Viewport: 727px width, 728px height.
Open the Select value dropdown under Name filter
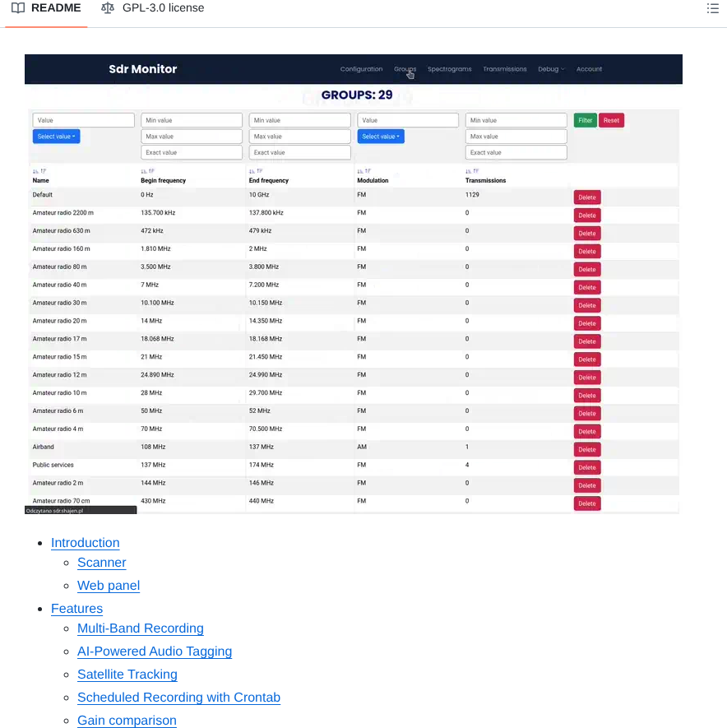56,137
